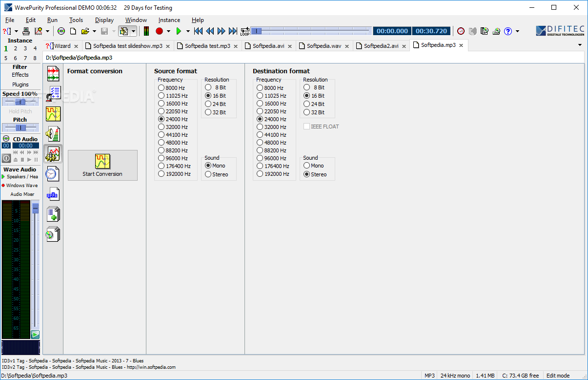
Task: Click the playback position slider
Action: point(310,31)
